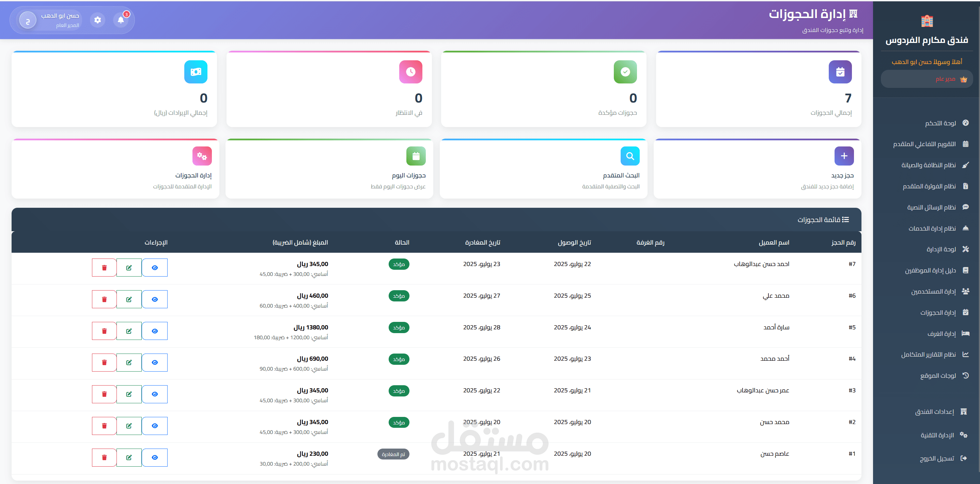Select نظام التقارير المتكامل sidebar item
The image size is (980, 484).
click(x=928, y=354)
